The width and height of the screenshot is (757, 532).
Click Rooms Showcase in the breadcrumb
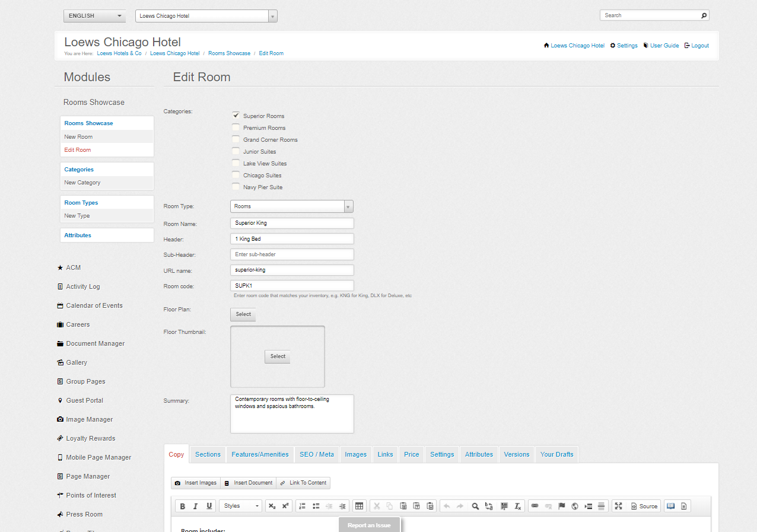click(x=229, y=53)
